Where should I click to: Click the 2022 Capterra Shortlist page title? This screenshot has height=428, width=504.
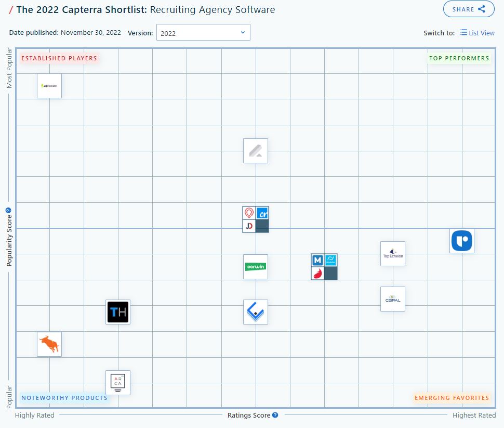pyautogui.click(x=145, y=10)
